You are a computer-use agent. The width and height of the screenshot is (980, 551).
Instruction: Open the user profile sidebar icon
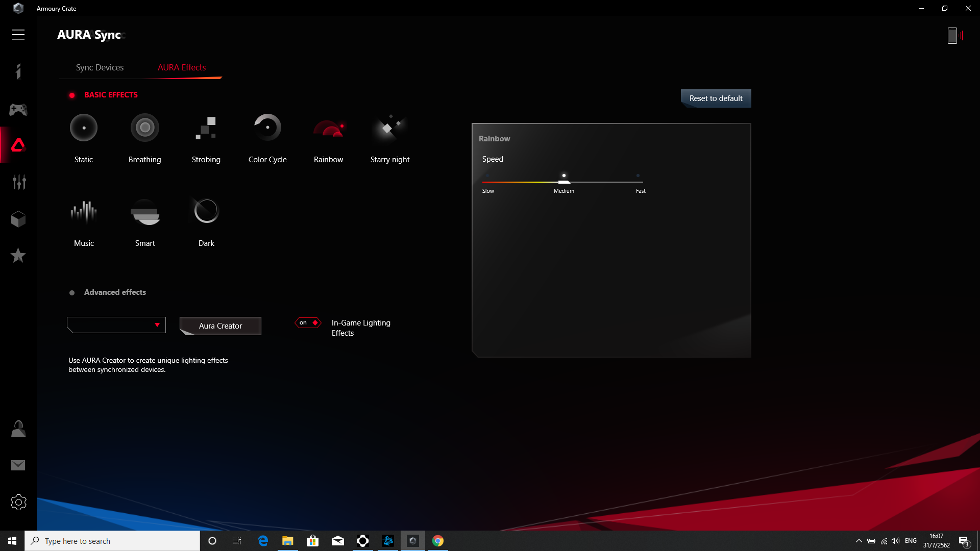[18, 429]
